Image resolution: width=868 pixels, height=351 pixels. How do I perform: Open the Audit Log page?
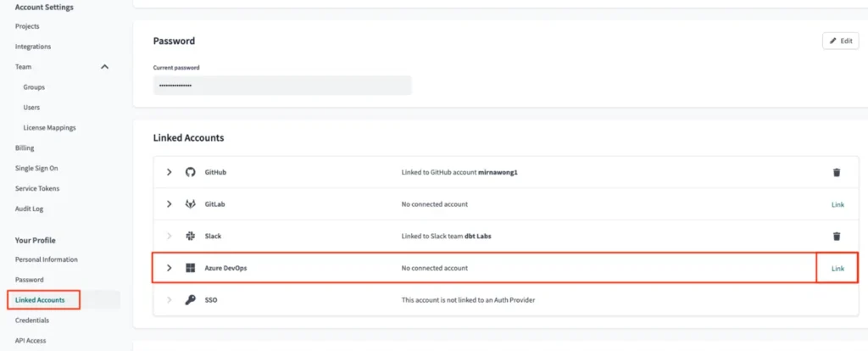point(30,209)
